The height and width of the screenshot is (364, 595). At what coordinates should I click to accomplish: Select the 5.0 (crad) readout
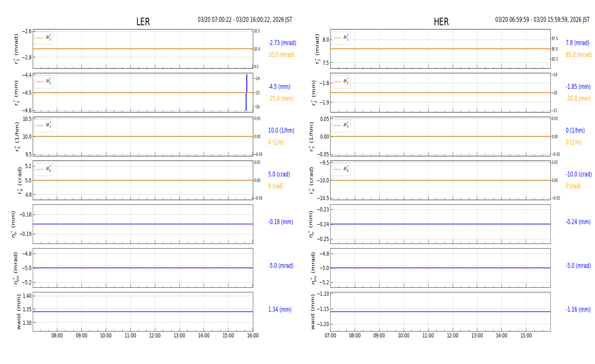click(279, 174)
